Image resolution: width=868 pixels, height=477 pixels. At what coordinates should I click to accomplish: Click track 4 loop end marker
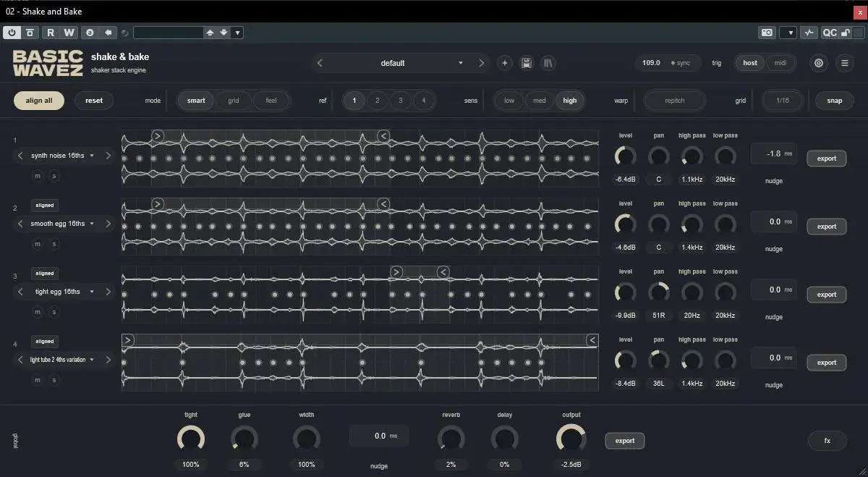coord(592,340)
